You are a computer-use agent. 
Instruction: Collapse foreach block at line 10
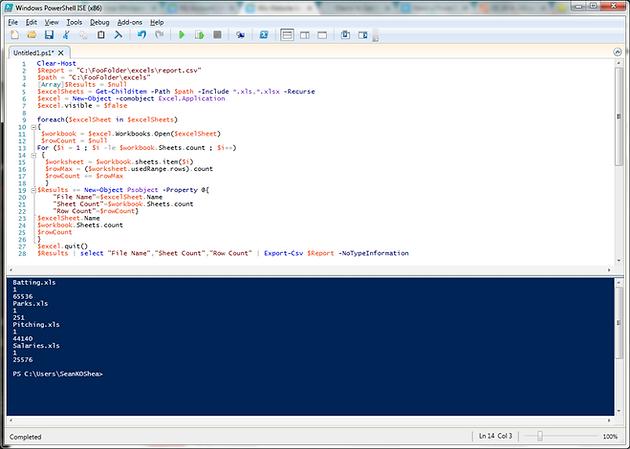34,127
